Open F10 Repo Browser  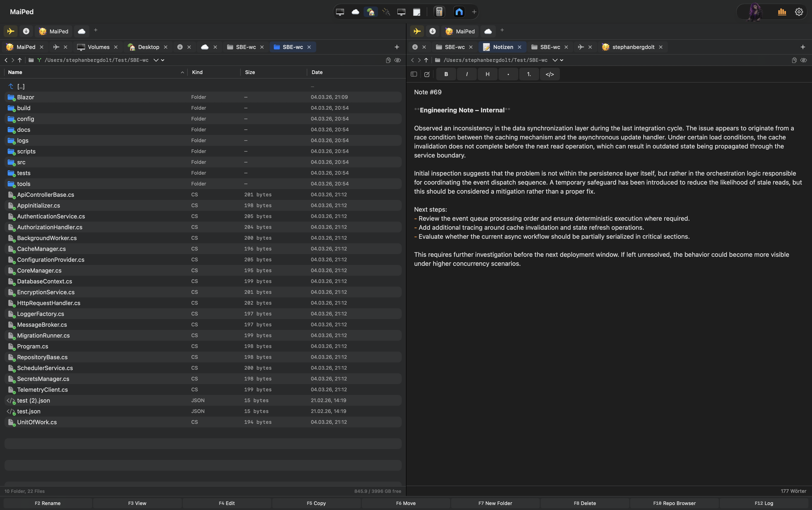[x=674, y=503]
